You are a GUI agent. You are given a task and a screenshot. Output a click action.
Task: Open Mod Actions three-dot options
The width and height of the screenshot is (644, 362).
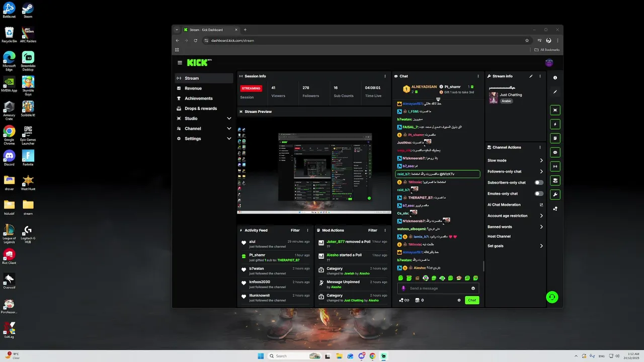coord(385,230)
